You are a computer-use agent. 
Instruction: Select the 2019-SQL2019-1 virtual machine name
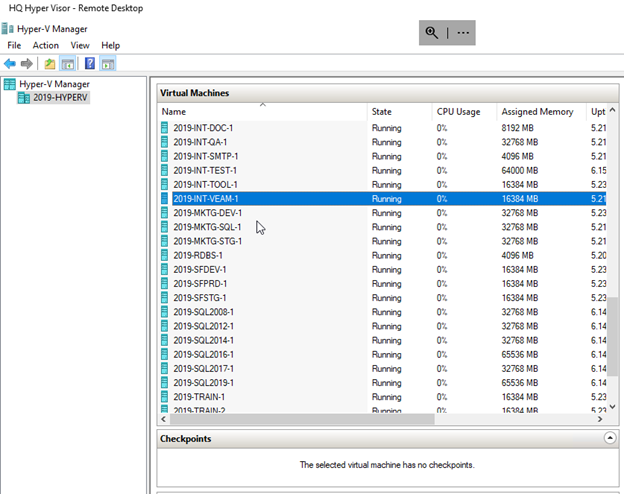203,383
